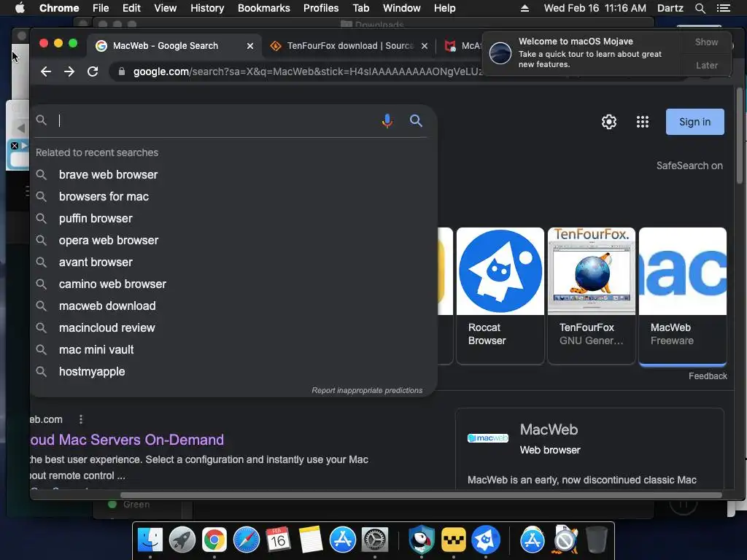Open the Chrome File menu

[x=101, y=8]
